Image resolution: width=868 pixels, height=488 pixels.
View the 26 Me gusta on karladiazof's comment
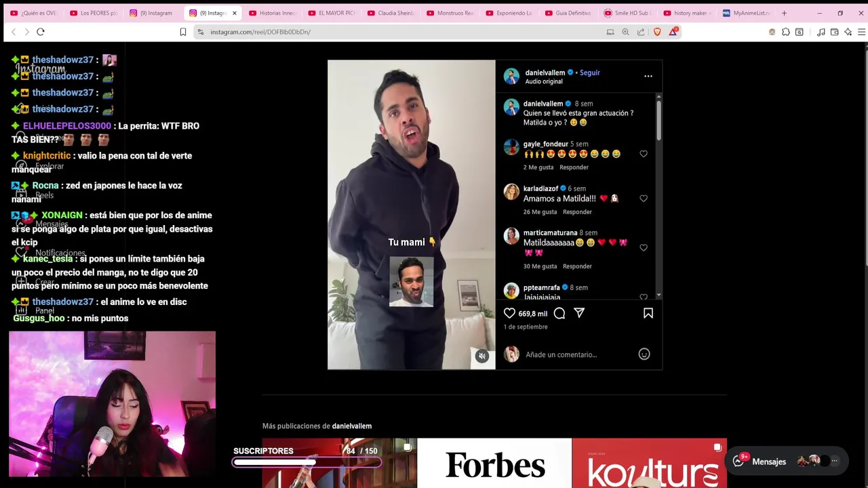[x=540, y=212]
